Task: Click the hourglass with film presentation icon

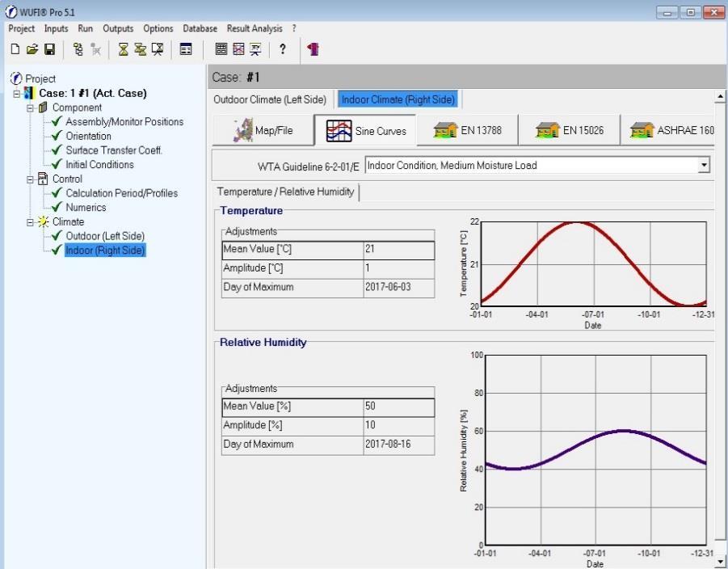Action: 158,48
